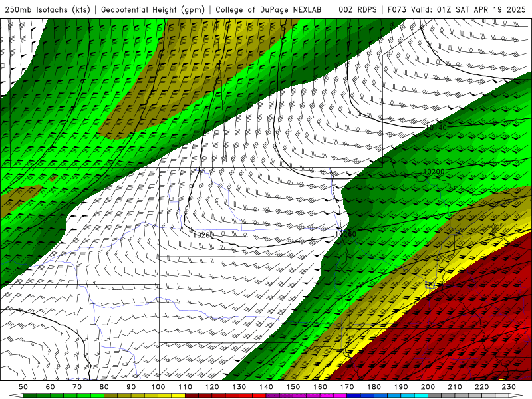Select the 120 value on the color bar
Image resolution: width=532 pixels, height=399 pixels.
pyautogui.click(x=212, y=387)
